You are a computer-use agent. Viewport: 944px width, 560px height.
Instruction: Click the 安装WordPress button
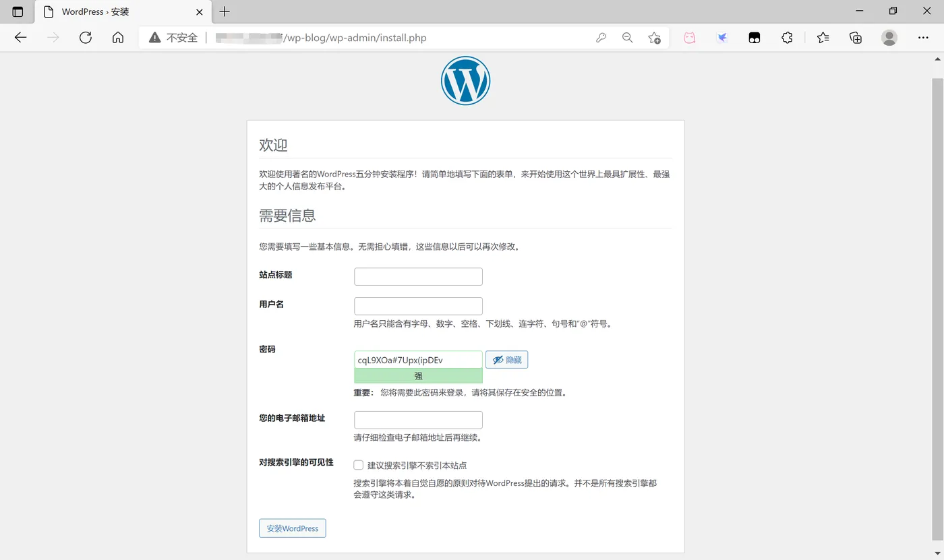click(293, 528)
